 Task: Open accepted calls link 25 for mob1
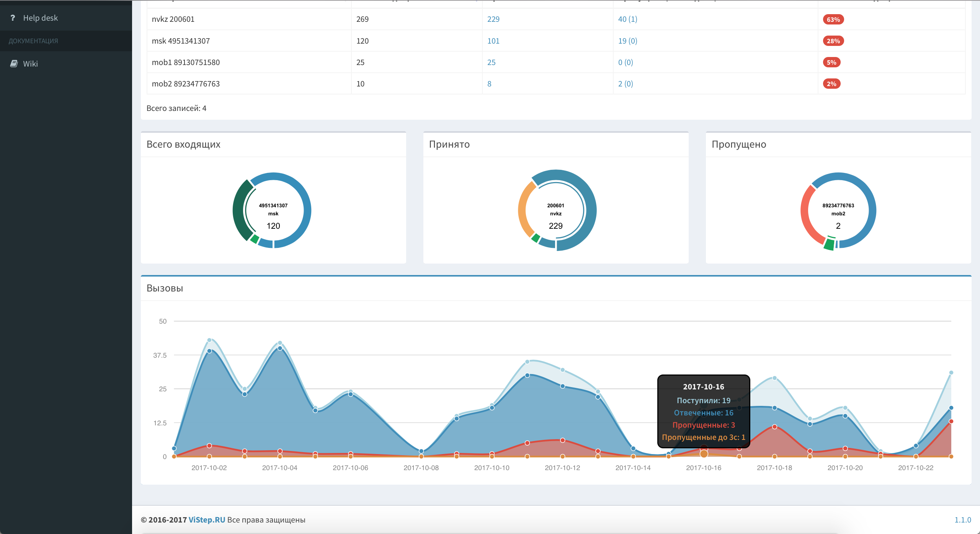coord(491,62)
